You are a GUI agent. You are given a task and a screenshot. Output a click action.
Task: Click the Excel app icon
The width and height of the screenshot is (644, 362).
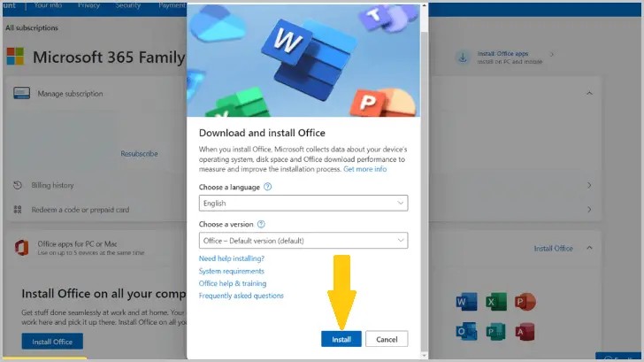pyautogui.click(x=495, y=302)
